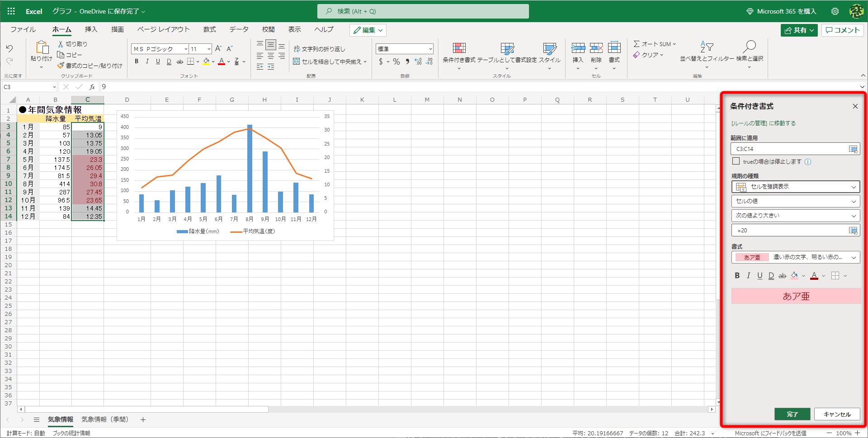
Task: Click the comma style icon
Action: (x=407, y=61)
